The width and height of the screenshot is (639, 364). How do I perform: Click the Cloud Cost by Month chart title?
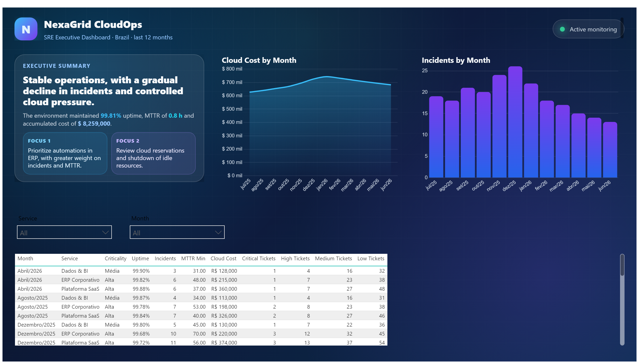tap(259, 60)
